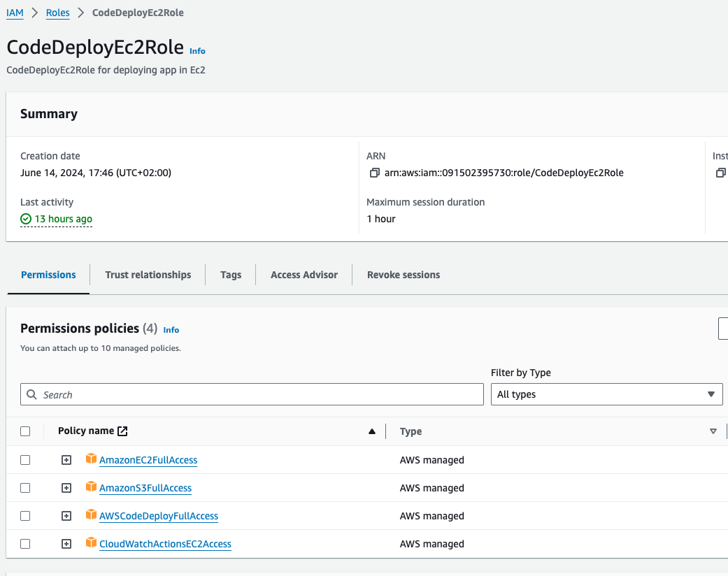
Task: Click the instance profile copy icon
Action: [720, 173]
